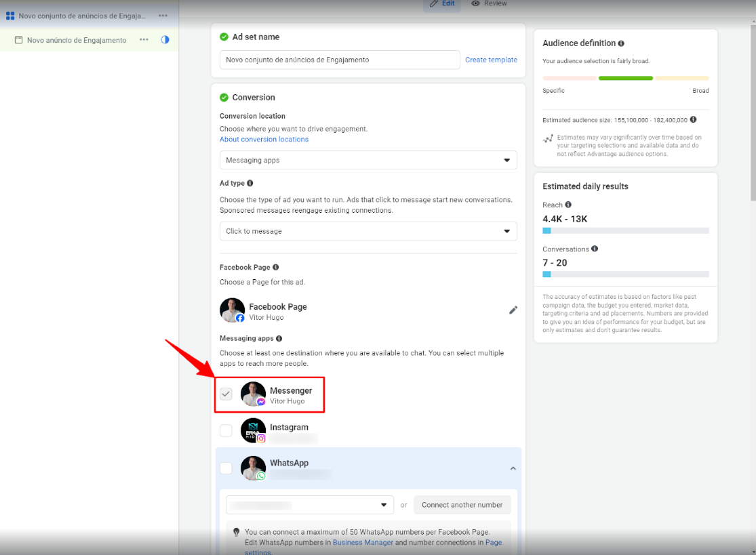756x555 pixels.
Task: Open the Messaging apps conversion location dropdown
Action: coord(368,161)
